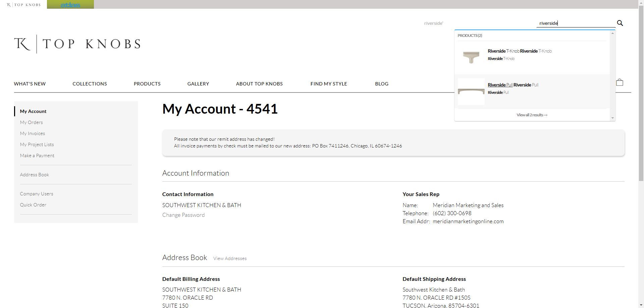Open Quick Order in the sidebar

click(33, 205)
